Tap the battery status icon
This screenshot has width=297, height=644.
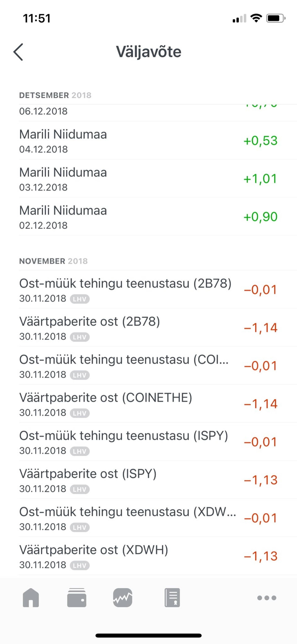[x=275, y=18]
